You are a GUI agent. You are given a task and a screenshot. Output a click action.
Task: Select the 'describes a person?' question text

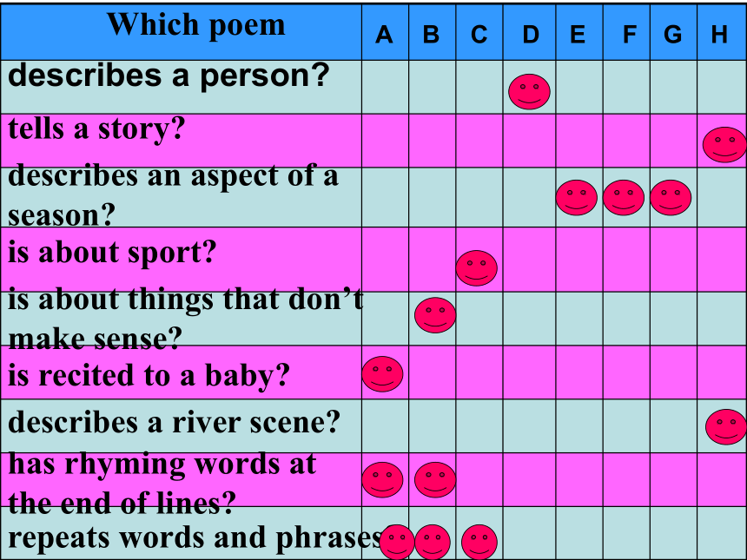click(x=169, y=76)
